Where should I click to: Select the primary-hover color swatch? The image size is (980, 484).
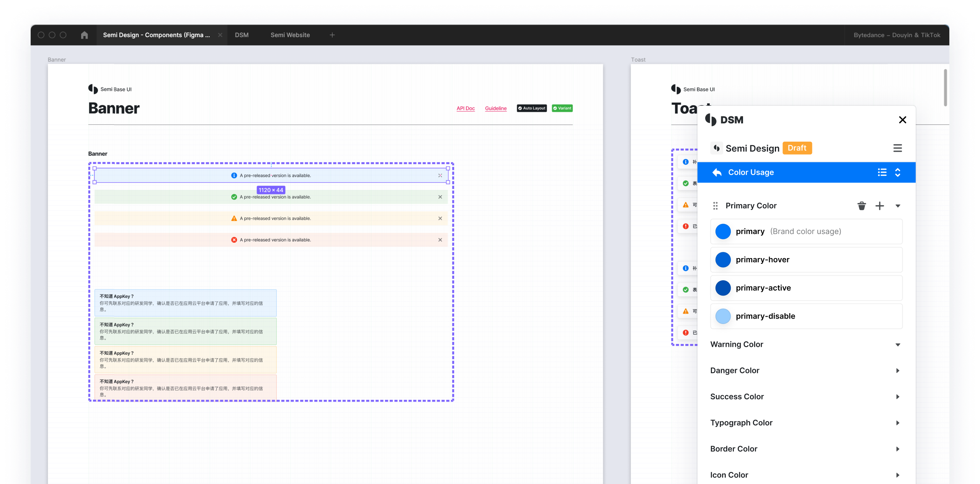pos(723,260)
